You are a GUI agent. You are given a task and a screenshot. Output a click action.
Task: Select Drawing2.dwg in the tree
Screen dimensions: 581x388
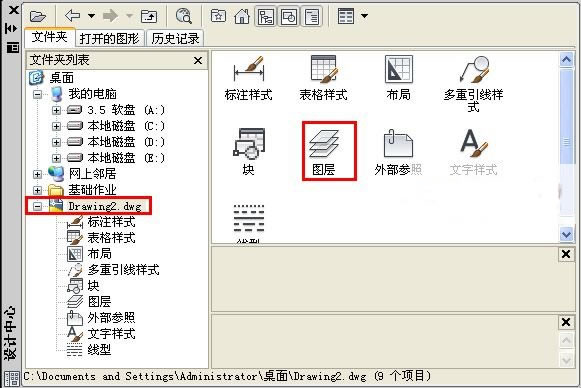click(x=105, y=206)
